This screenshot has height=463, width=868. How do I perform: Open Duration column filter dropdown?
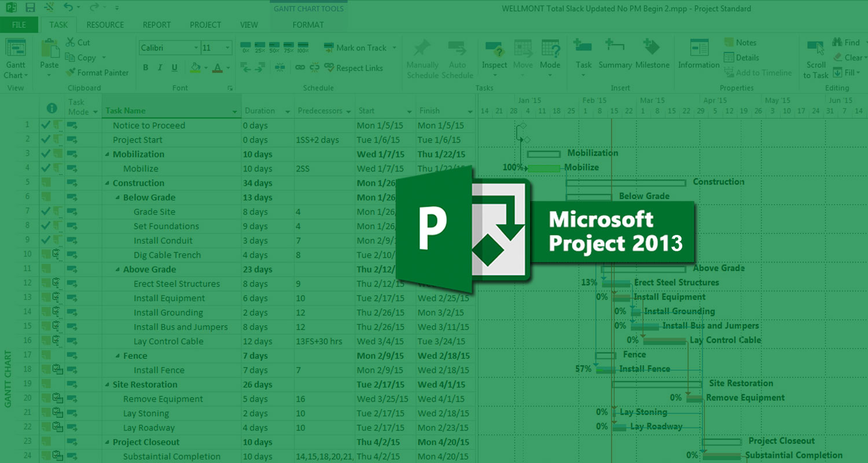click(x=288, y=111)
